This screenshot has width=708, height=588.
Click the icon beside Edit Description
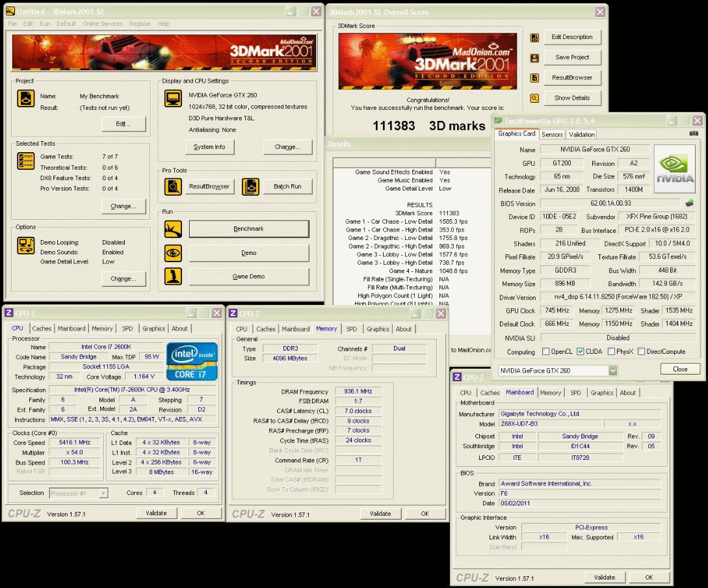(x=534, y=38)
